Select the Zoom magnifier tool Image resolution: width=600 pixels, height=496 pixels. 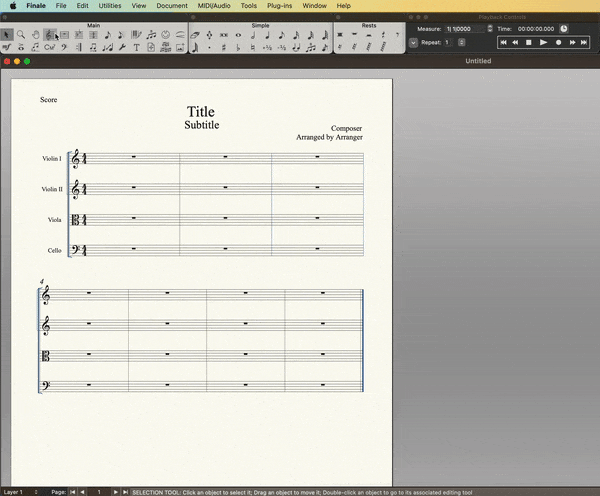[x=21, y=35]
